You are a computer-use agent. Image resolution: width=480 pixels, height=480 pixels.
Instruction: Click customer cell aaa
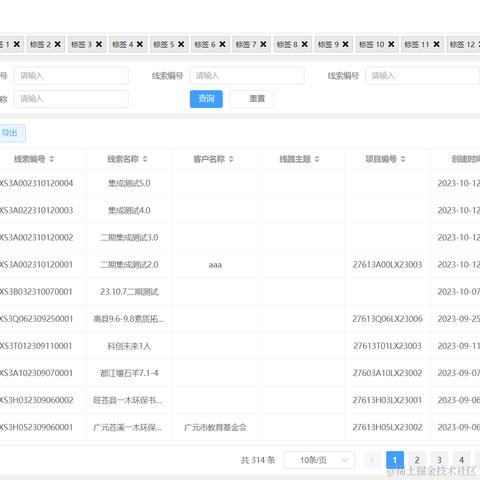pyautogui.click(x=215, y=265)
